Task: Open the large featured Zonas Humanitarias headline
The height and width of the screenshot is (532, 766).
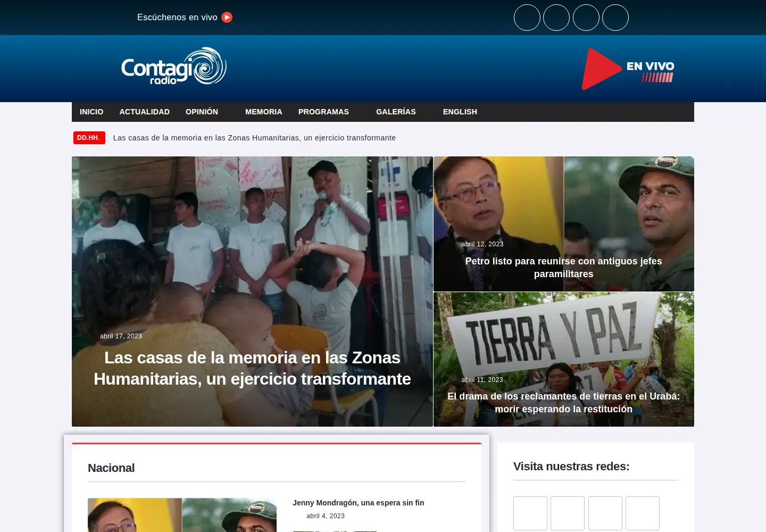Action: coord(252,368)
